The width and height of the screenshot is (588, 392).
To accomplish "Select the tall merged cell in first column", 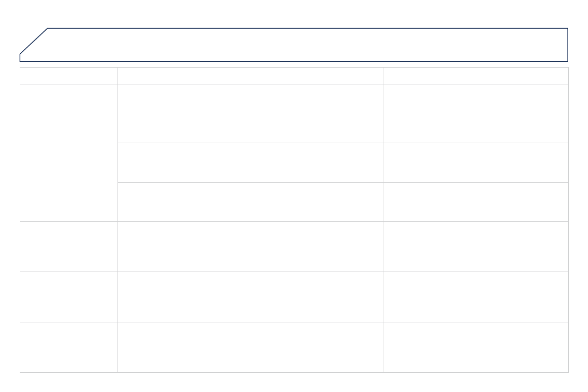I will (69, 153).
